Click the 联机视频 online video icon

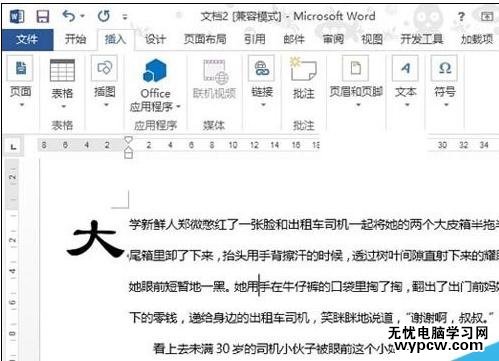[215, 72]
